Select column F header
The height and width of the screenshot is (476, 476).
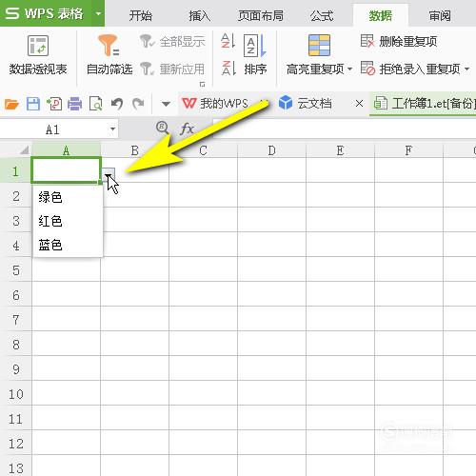tap(408, 150)
